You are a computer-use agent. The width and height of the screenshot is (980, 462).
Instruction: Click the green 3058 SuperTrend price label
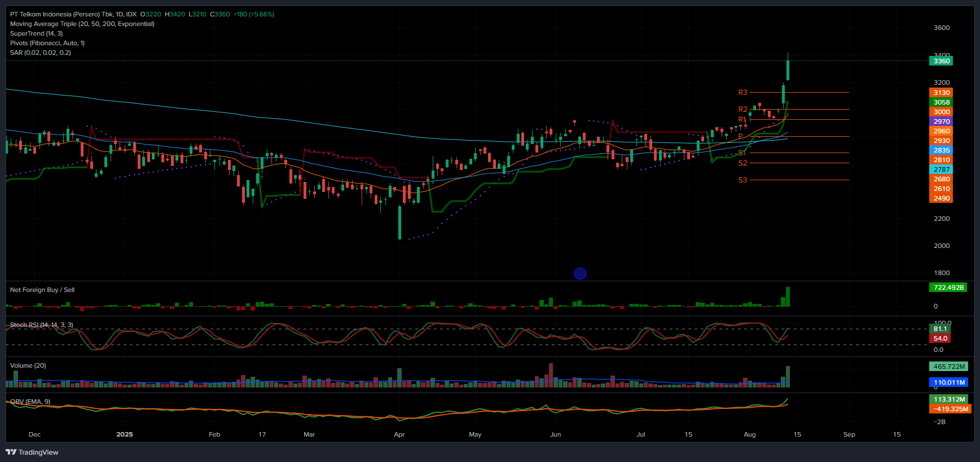(941, 102)
